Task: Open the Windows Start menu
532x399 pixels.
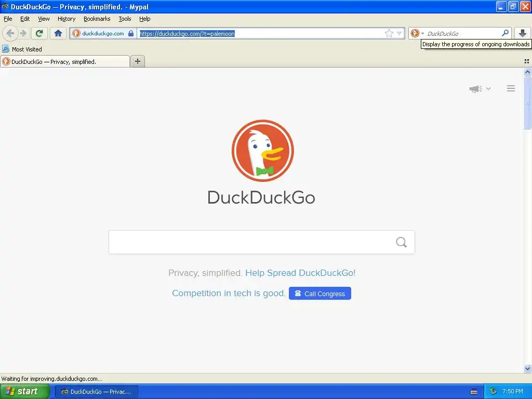Action: tap(25, 392)
